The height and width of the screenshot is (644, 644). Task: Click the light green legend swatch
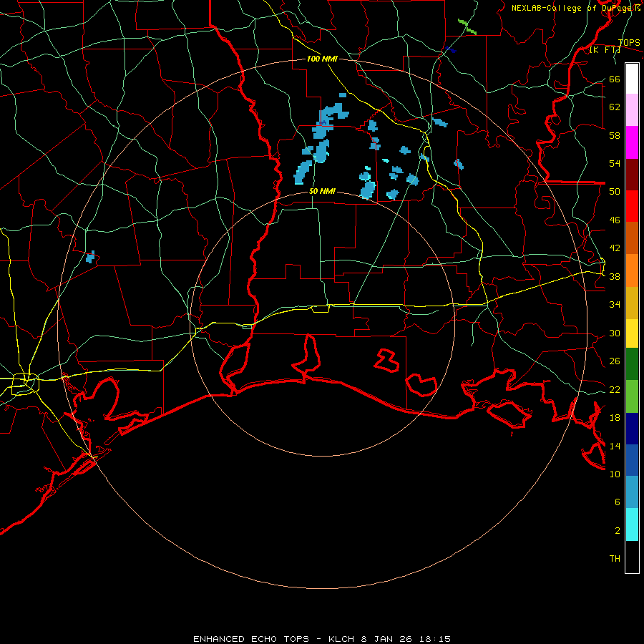click(x=632, y=396)
